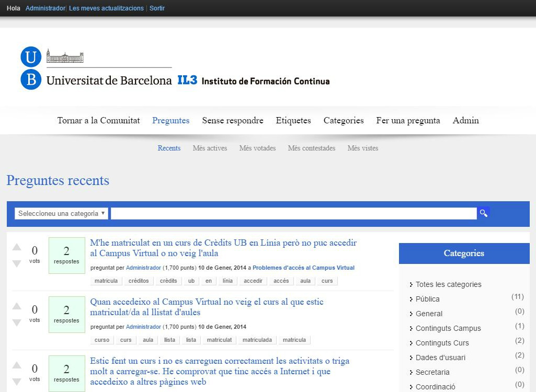Click the Universitat de Barcelona logo
Screen dimensions: 536x392
pos(96,69)
